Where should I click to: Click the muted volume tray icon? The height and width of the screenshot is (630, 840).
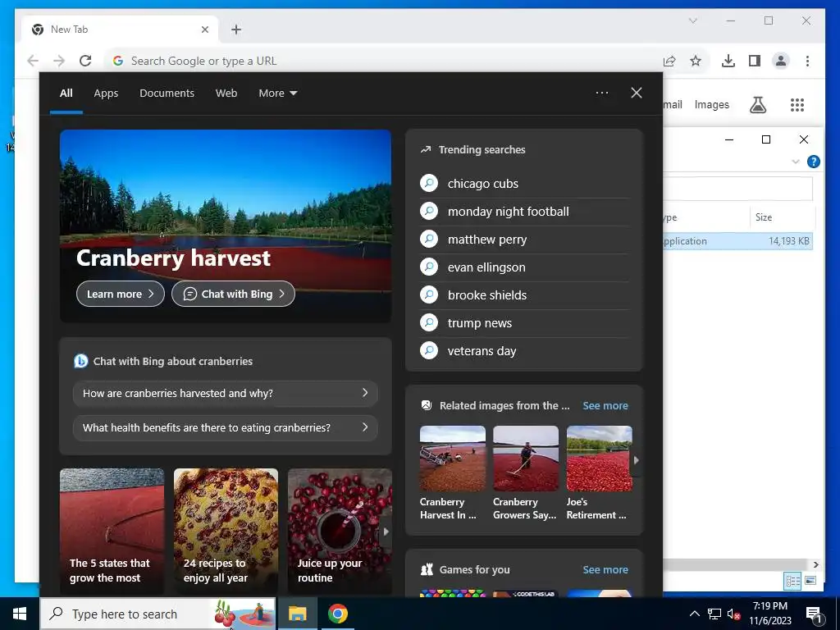734,614
